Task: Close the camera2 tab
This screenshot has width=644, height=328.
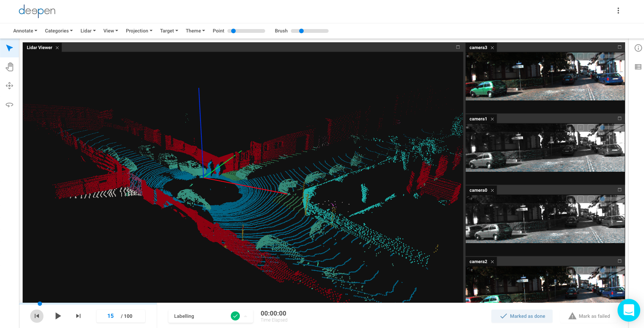Action: [492, 262]
